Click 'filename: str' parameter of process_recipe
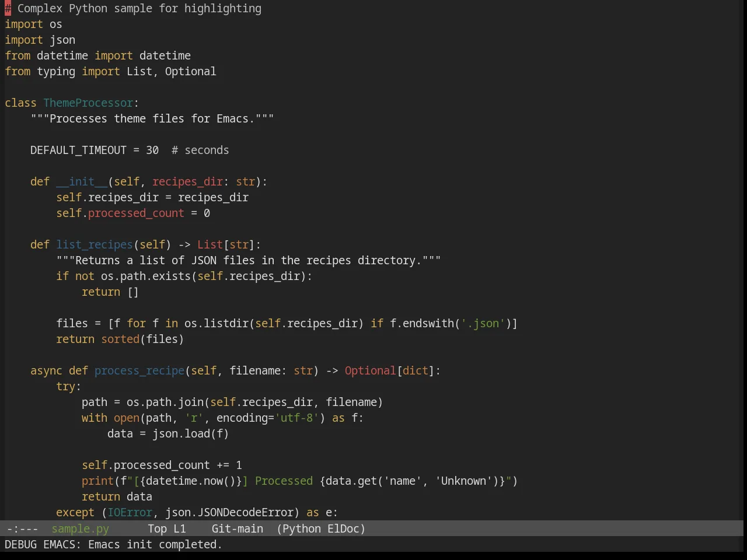Screen dimensions: 747x560 [x=271, y=370]
